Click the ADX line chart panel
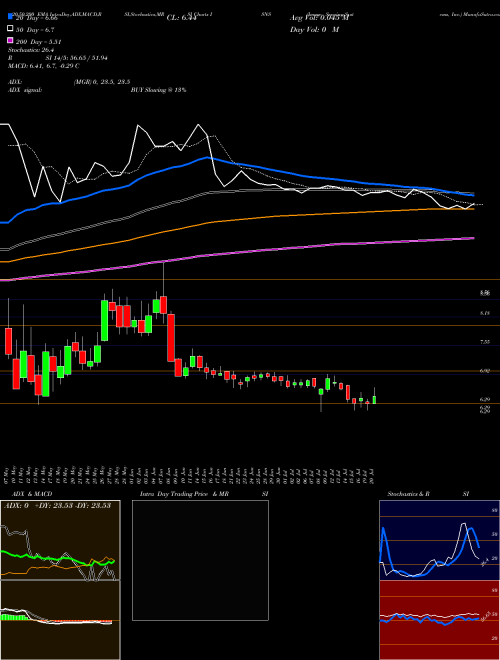Image resolution: width=500 pixels, height=660 pixels. point(60,540)
